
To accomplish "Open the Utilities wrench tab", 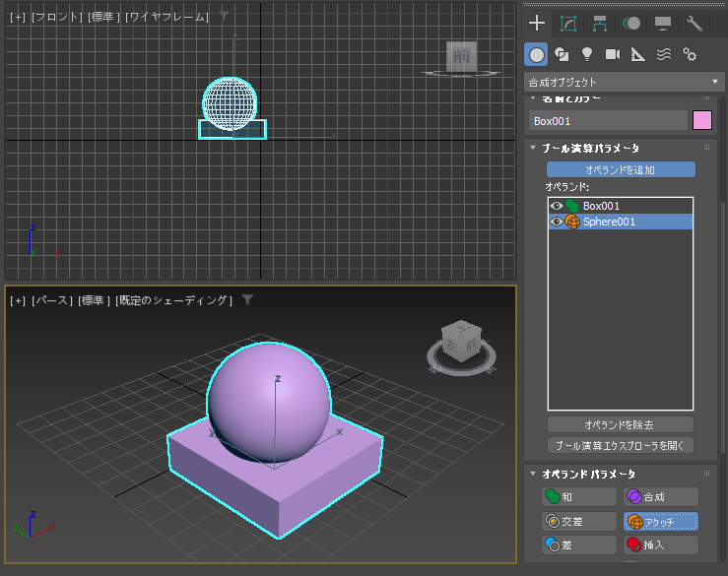I will (x=695, y=23).
